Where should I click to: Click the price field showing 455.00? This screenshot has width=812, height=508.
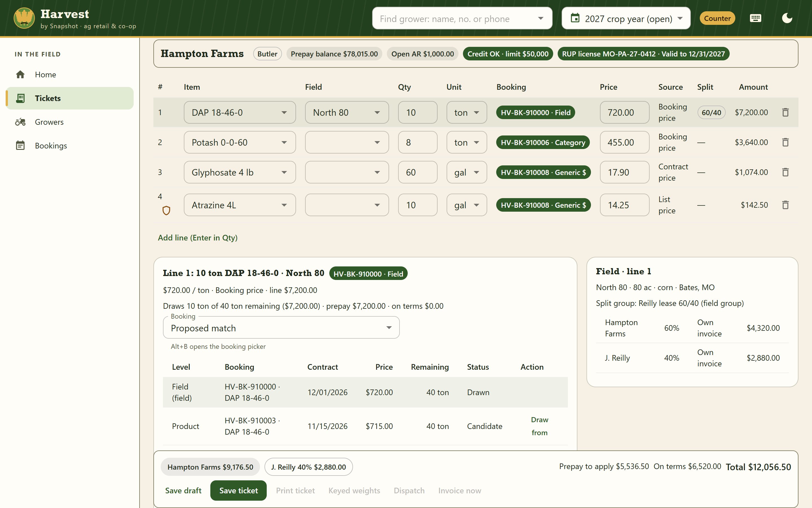pos(625,142)
